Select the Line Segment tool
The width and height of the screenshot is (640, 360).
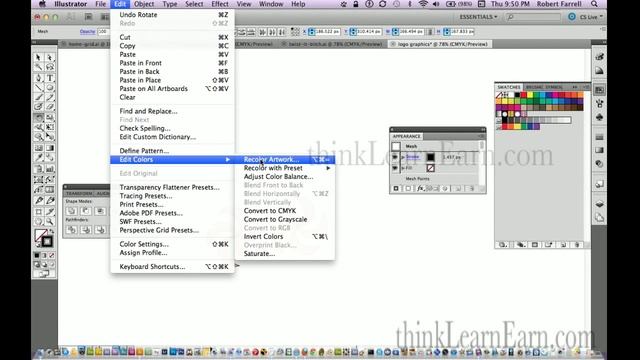tap(38, 87)
